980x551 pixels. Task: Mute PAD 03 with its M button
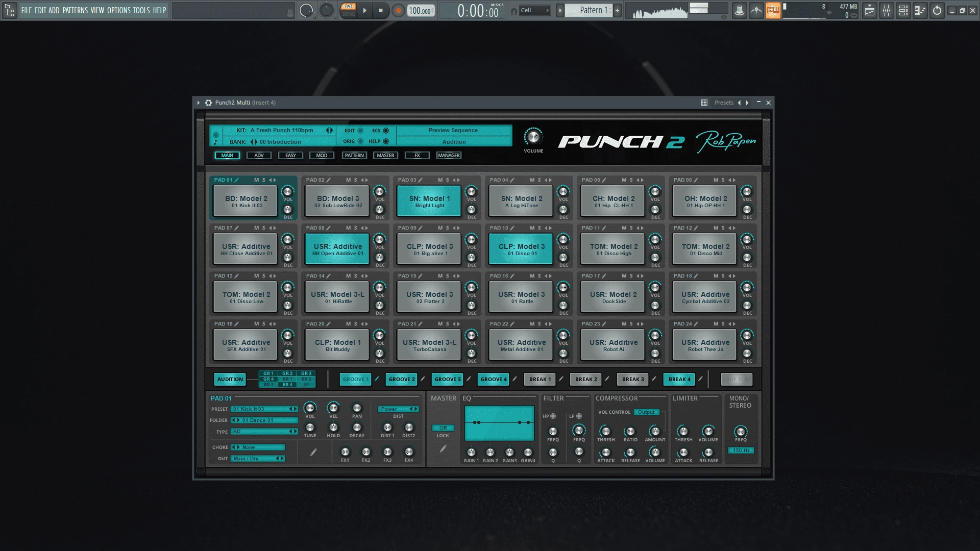pos(440,180)
